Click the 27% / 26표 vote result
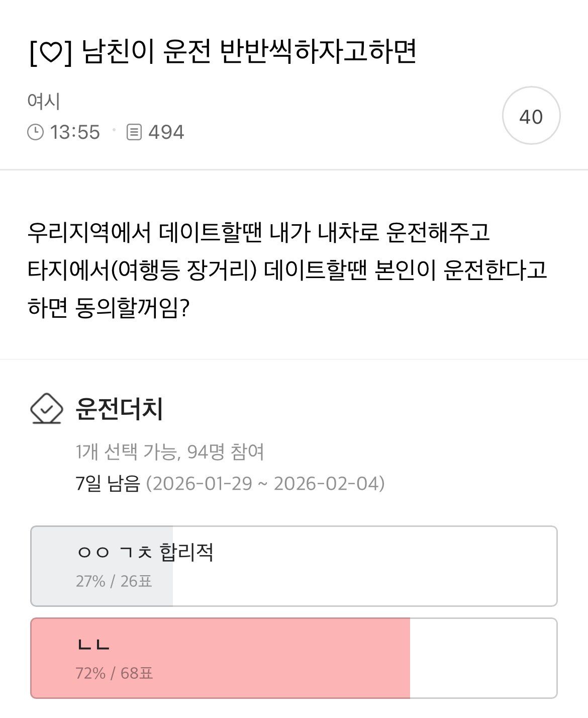The image size is (588, 718). (114, 581)
